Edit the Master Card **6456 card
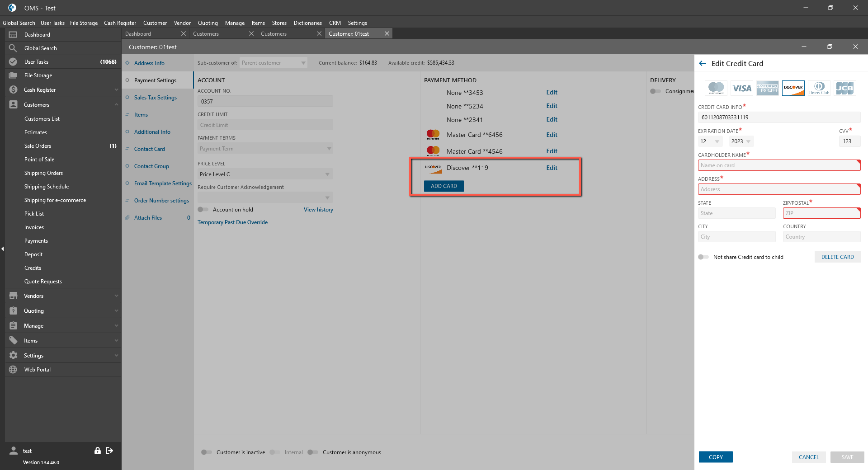Image resolution: width=868 pixels, height=470 pixels. [552, 135]
